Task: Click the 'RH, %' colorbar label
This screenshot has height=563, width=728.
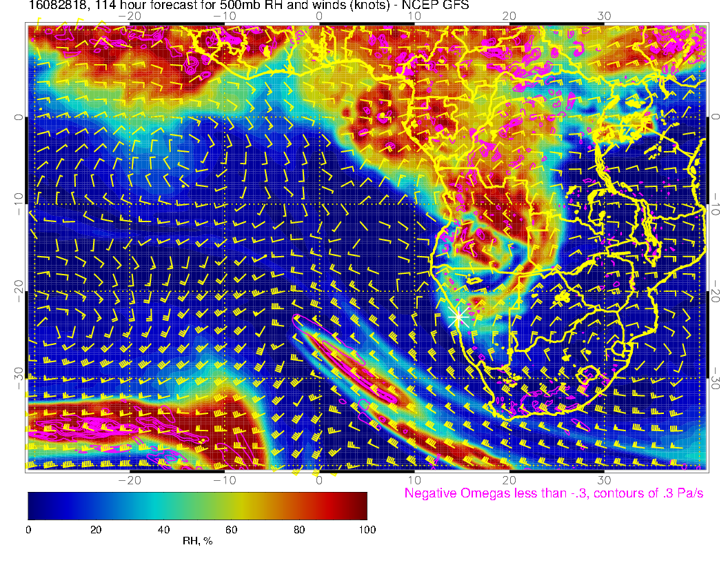Action: coord(197,542)
